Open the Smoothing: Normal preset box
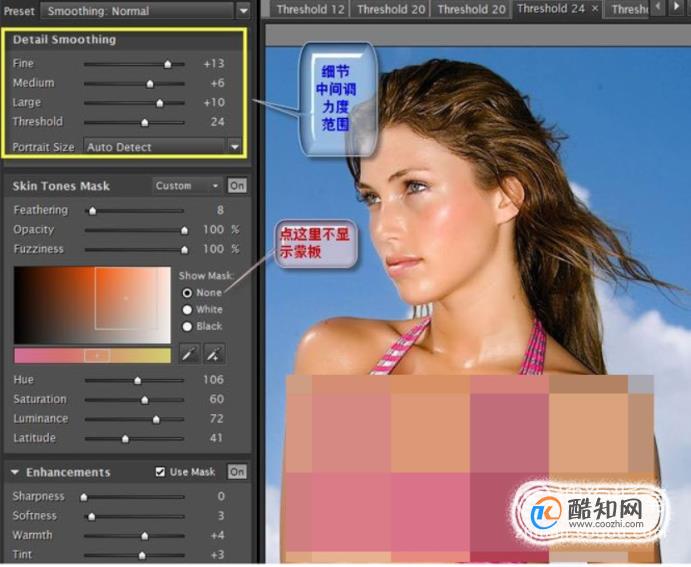 137,11
